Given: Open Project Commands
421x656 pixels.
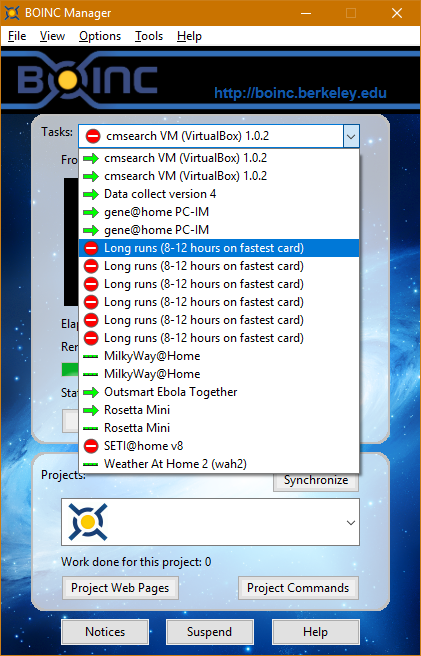Looking at the screenshot, I should (x=298, y=588).
